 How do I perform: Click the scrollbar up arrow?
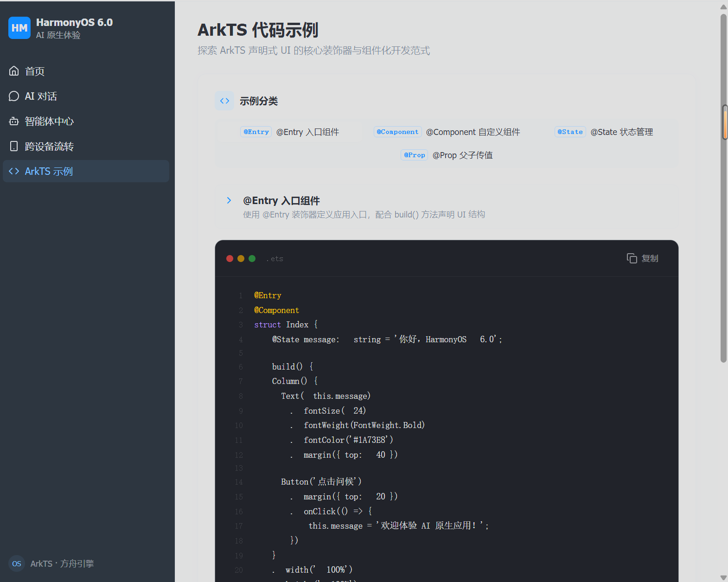click(724, 6)
